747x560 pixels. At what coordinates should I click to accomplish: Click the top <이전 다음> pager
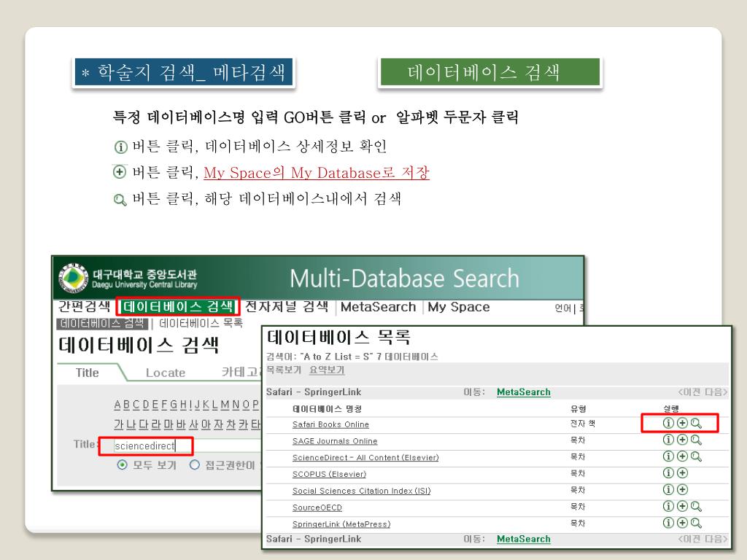coord(703,392)
